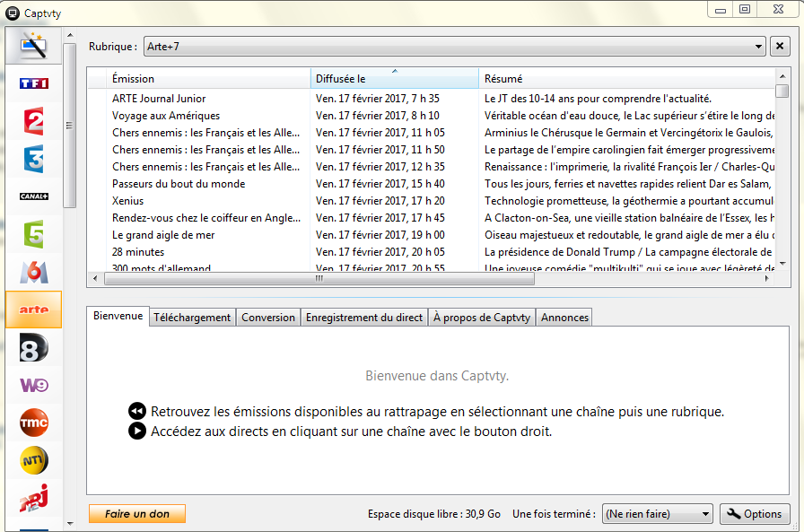The image size is (804, 532).
Task: Select the France 5 channel icon
Action: (33, 234)
